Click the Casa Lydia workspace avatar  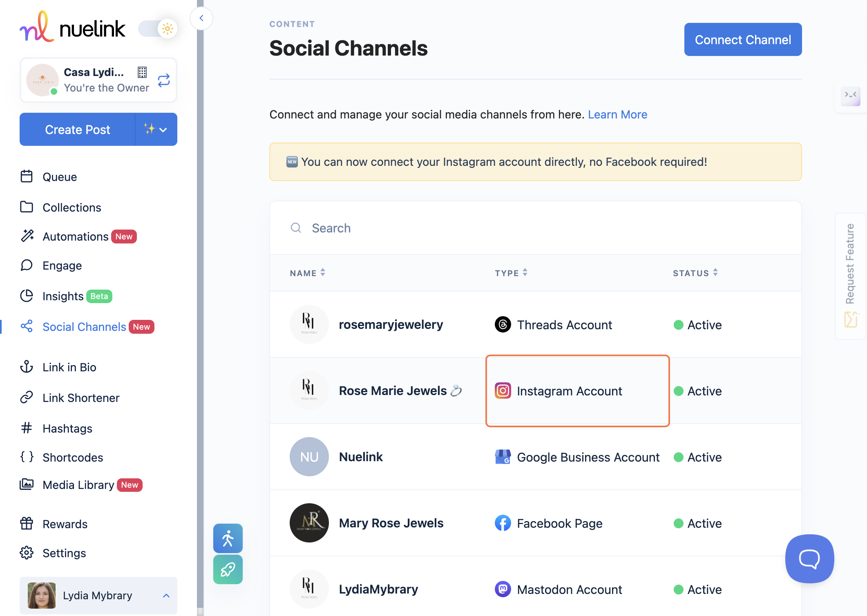tap(42, 80)
